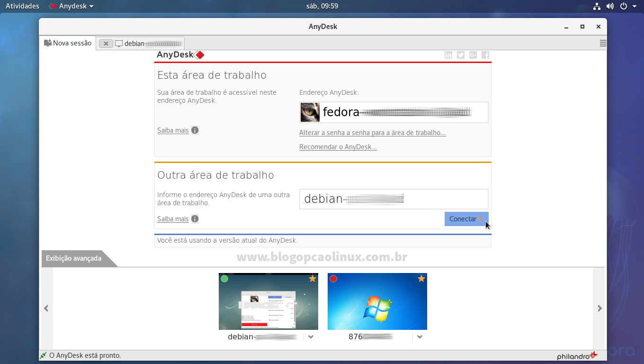Open the Google Plus share icon
Viewport: 644px width, 364px height.
[x=473, y=55]
